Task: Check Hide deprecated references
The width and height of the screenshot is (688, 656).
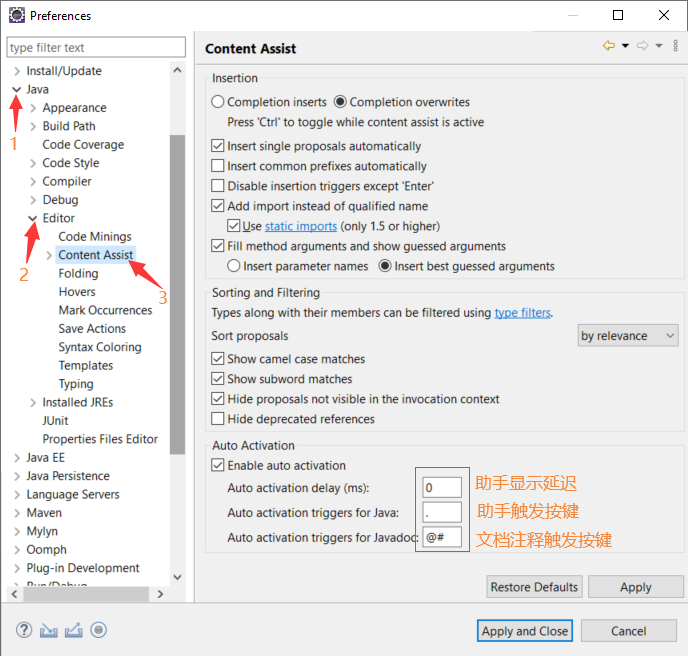Action: [218, 419]
